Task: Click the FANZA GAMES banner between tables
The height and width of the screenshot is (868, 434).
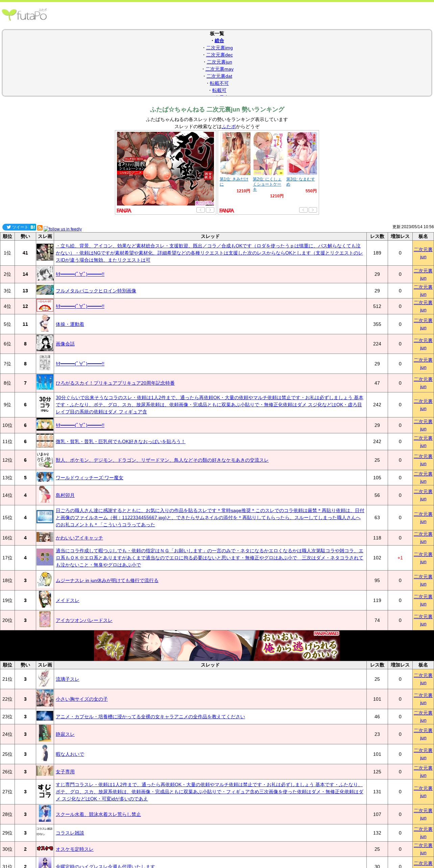Action: point(217,645)
